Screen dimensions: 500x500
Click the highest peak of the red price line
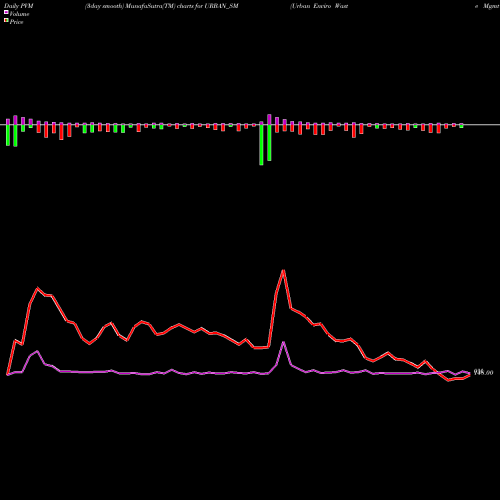pyautogui.click(x=284, y=271)
